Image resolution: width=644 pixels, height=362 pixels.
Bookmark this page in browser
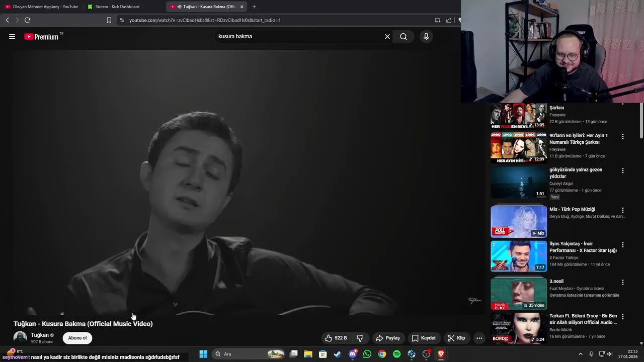click(109, 20)
